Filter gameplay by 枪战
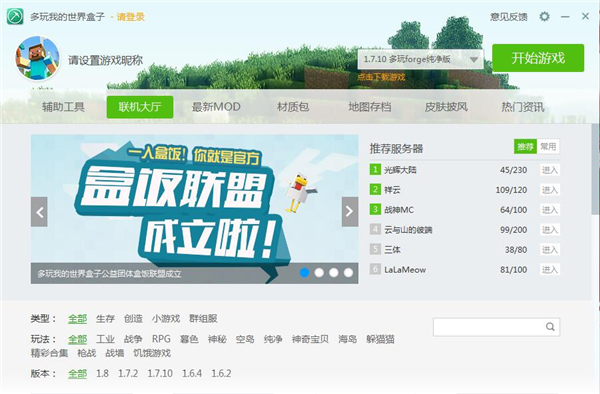Screen dimensions: 600x394 pyautogui.click(x=86, y=353)
